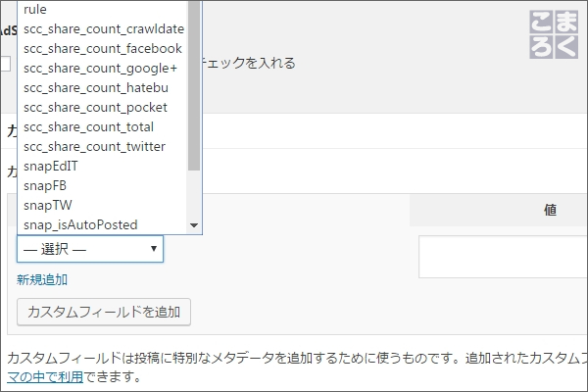Screen dimensions: 588x392
Task: Click the list scroll-down arrow
Action: pyautogui.click(x=194, y=225)
